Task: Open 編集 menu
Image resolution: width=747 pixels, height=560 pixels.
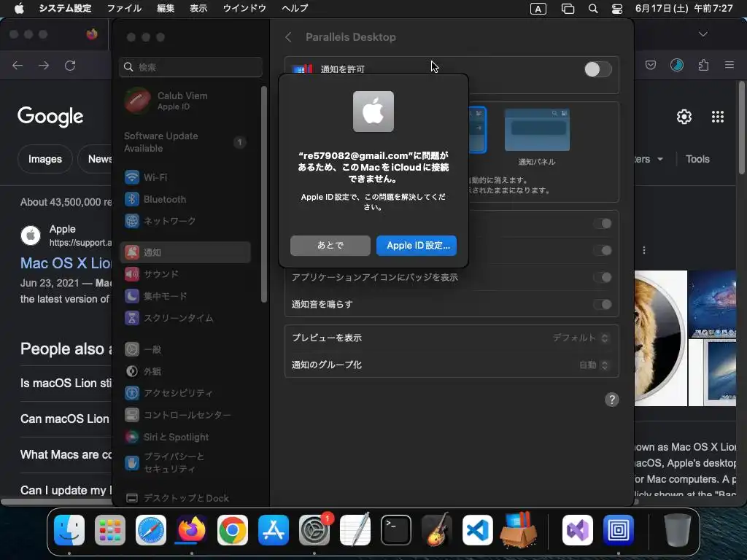Action: 166,8
